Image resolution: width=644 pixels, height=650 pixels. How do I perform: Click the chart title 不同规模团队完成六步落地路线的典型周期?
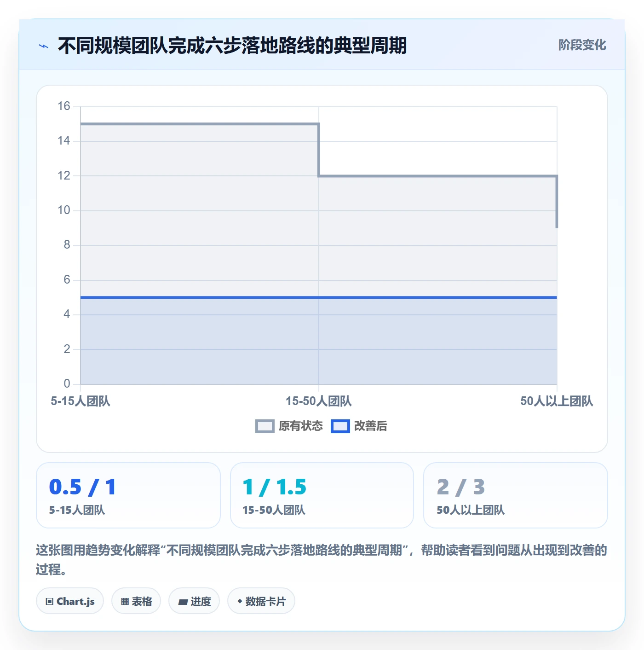[x=232, y=46]
